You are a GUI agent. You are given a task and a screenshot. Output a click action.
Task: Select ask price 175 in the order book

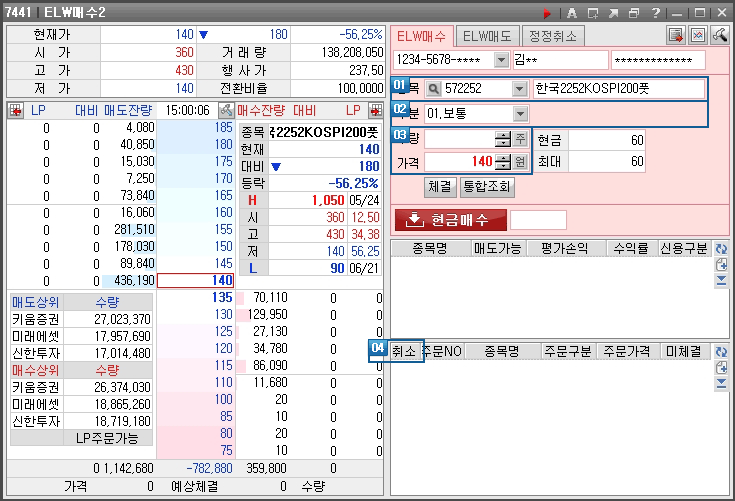tap(195, 161)
